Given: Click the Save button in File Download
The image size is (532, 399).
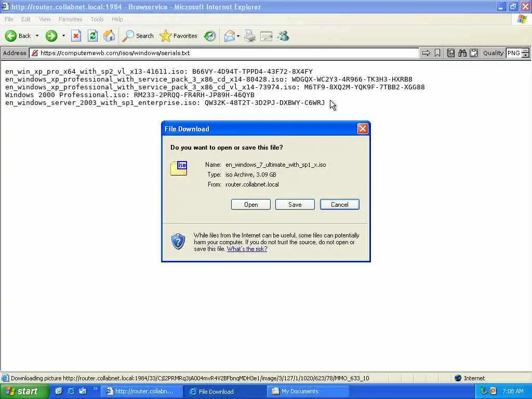Looking at the screenshot, I should pyautogui.click(x=295, y=205).
